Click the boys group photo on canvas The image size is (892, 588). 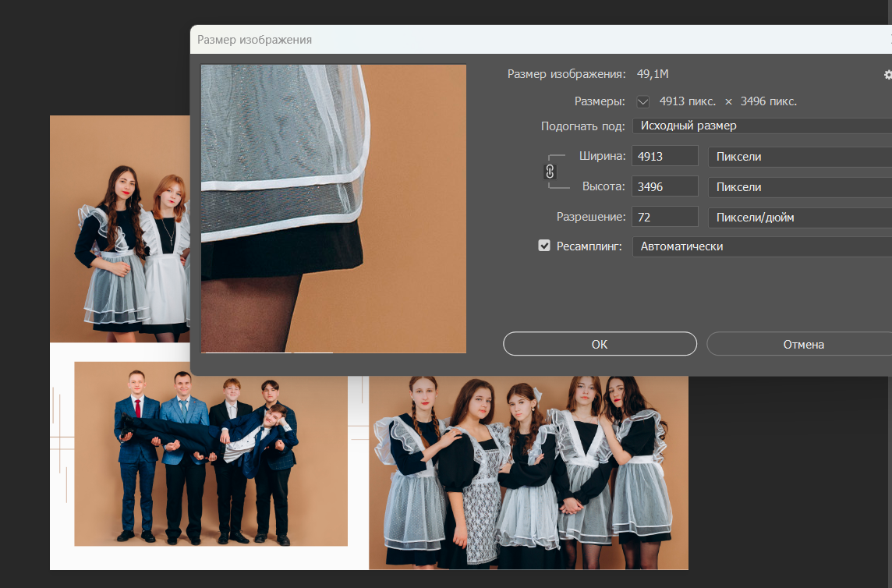211,454
